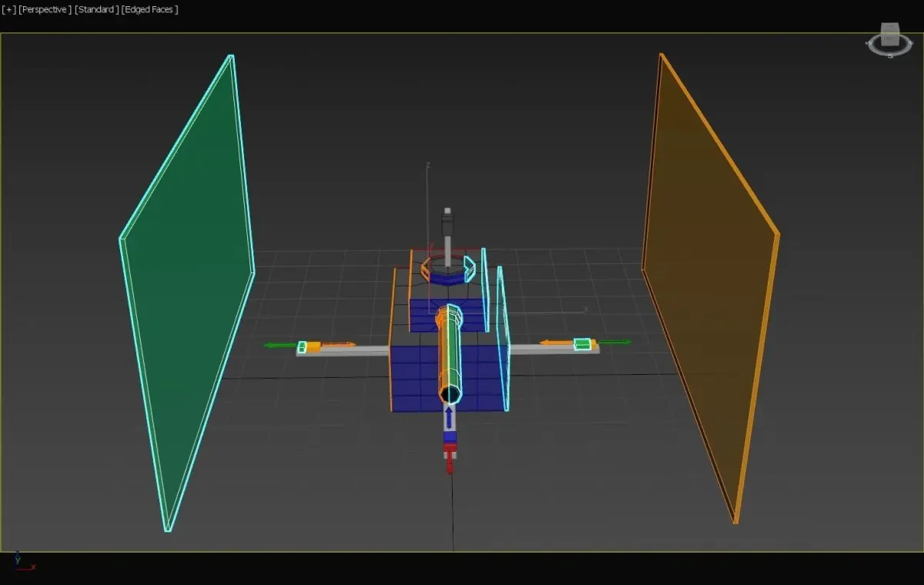924x585 pixels.
Task: Click the ViewCube front face
Action: (x=890, y=39)
